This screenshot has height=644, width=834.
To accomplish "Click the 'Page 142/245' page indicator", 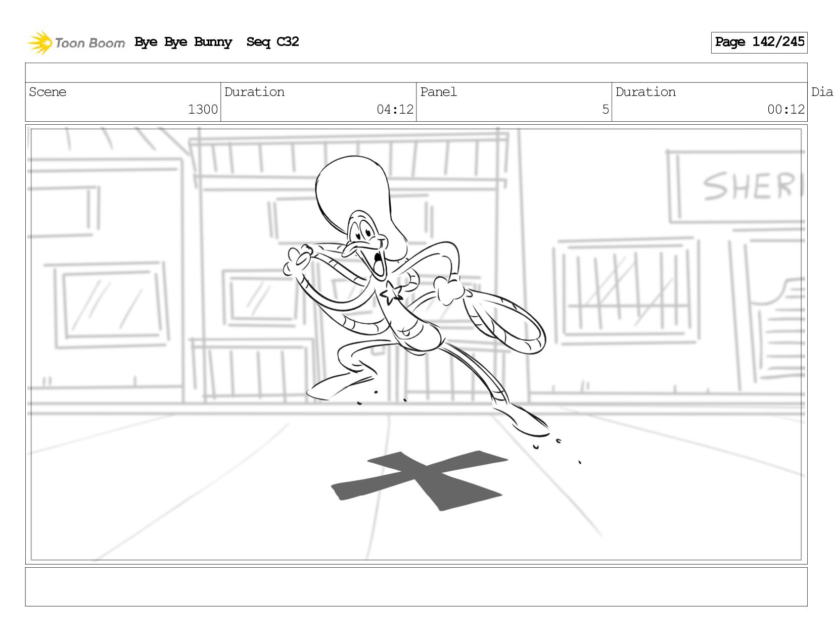I will [x=759, y=42].
